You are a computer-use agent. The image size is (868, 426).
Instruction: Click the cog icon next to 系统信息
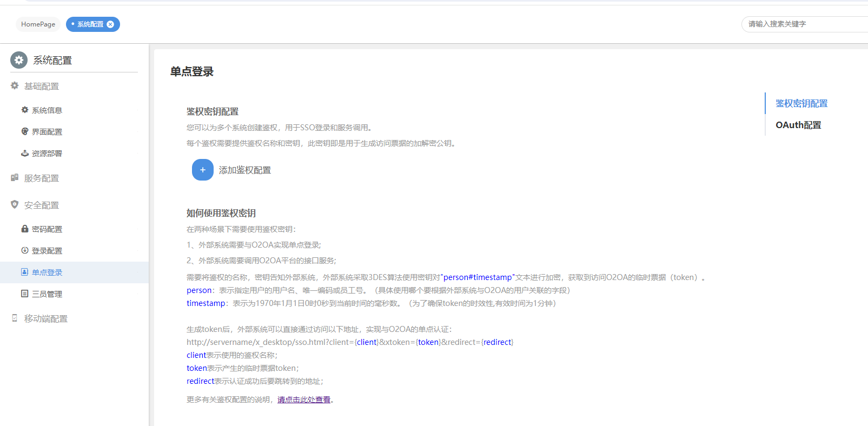[25, 110]
